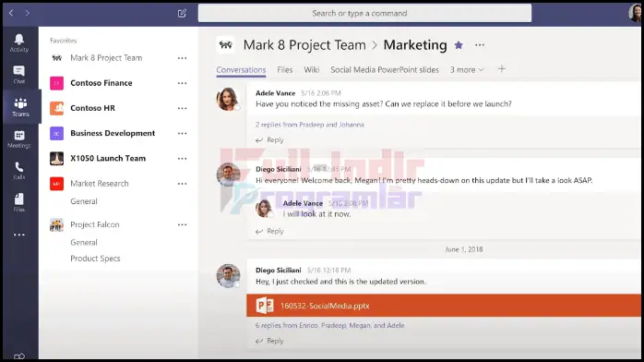Switch to the Files tab
Viewport: 644px width, 362px height.
[x=284, y=70]
